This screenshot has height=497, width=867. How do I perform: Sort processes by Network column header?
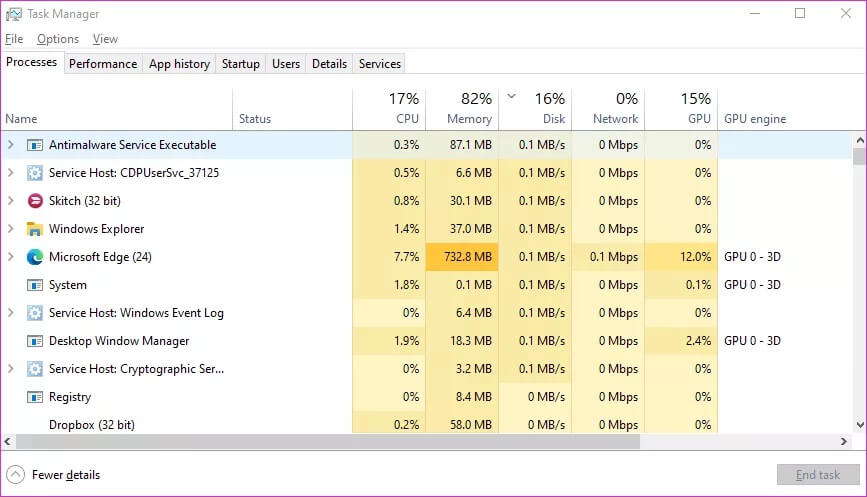[x=608, y=109]
